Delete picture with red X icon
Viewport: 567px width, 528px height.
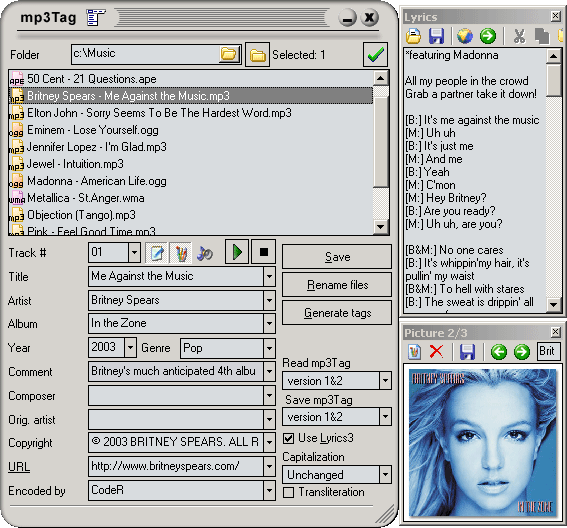(x=436, y=351)
